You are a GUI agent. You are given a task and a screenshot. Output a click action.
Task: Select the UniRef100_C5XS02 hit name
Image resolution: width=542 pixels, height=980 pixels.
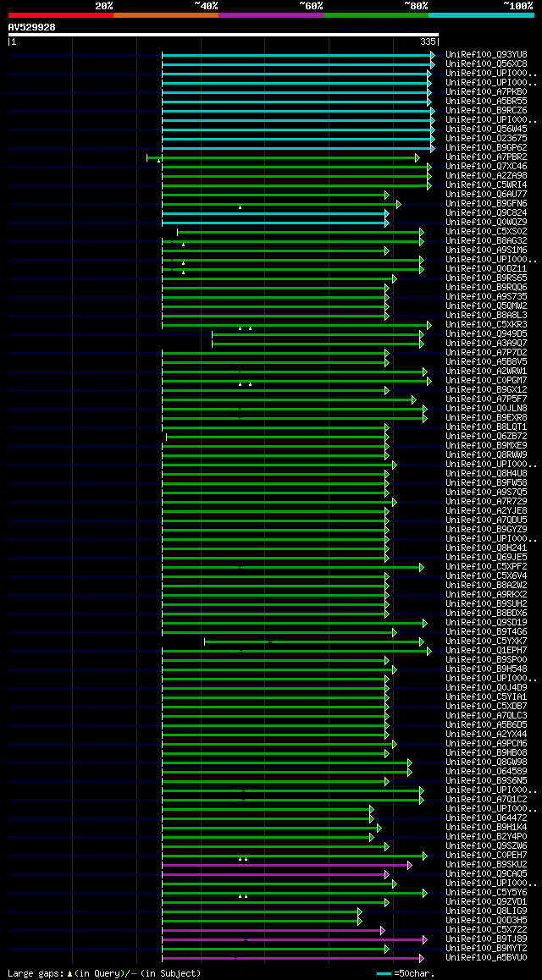(486, 232)
